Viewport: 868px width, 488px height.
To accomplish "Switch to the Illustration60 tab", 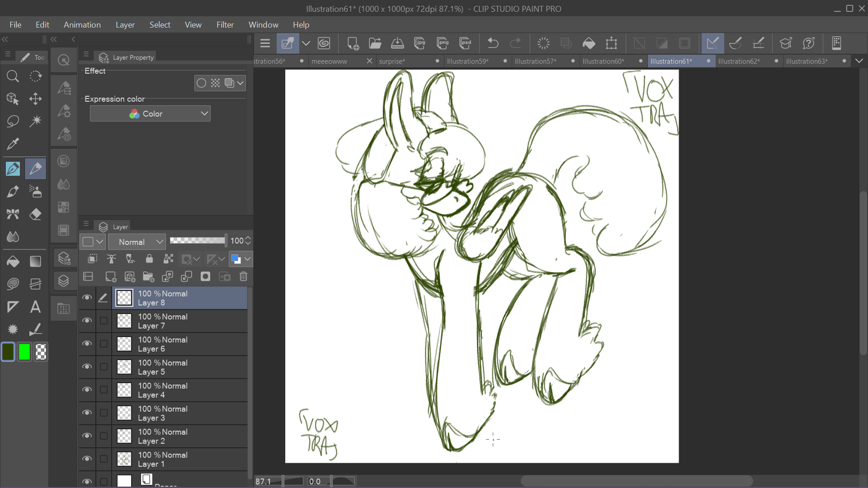I will (x=603, y=61).
